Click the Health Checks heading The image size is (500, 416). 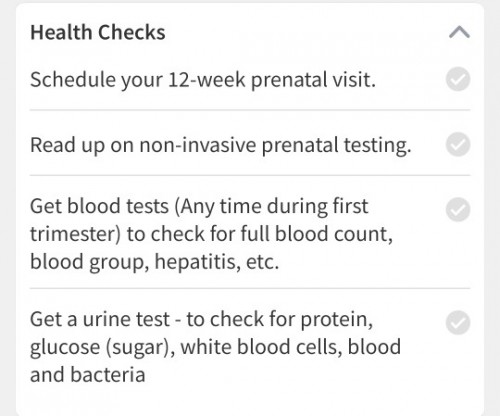coord(98,32)
